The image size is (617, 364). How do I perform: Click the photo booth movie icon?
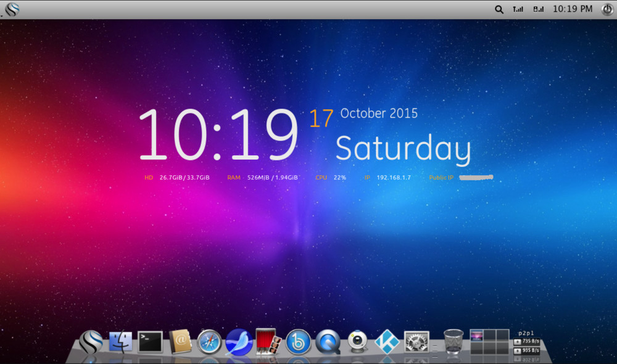[x=268, y=339]
